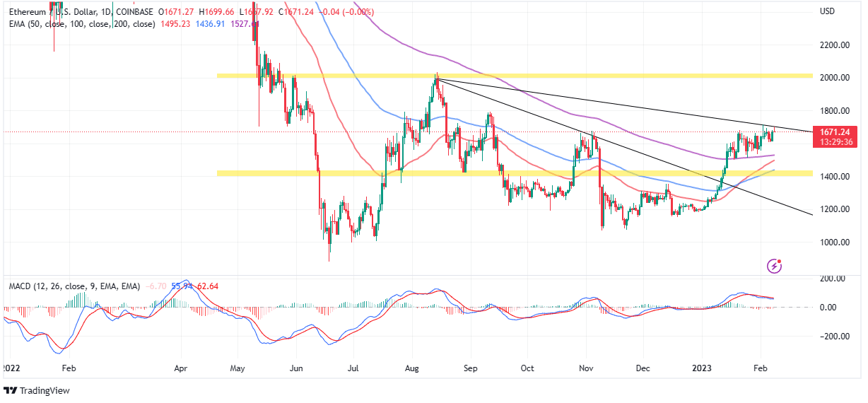Click the Aug label on the time axis

(x=411, y=368)
